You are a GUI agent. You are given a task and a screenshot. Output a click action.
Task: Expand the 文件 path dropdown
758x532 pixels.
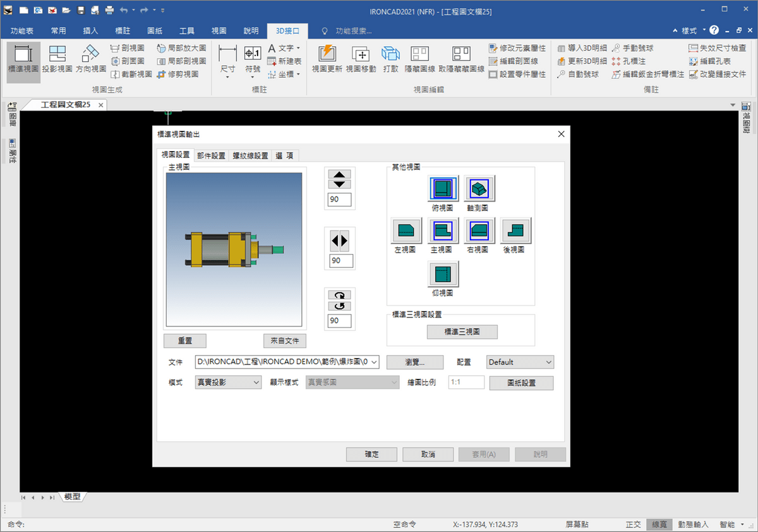coord(374,362)
